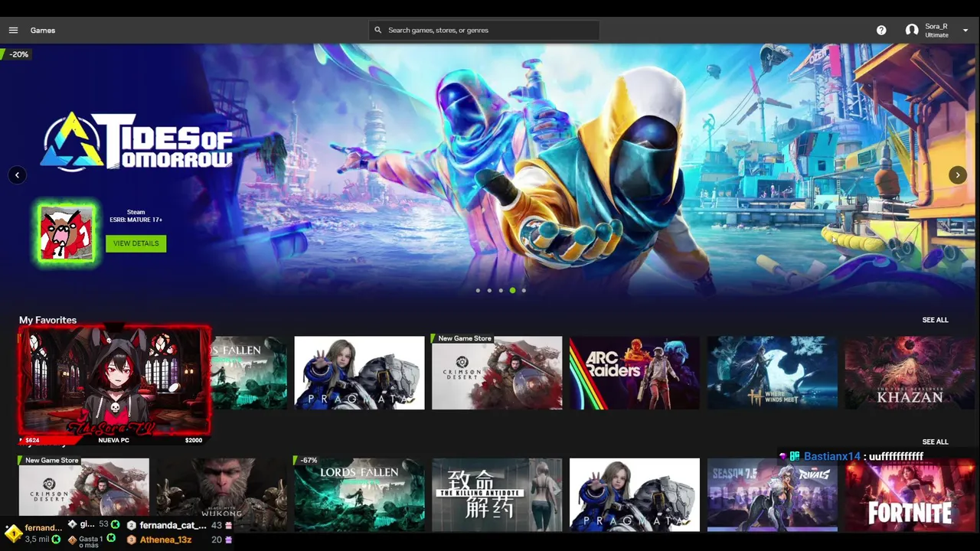The image size is (980, 551).
Task: Open Where Winds Meet game tile
Action: click(x=772, y=373)
